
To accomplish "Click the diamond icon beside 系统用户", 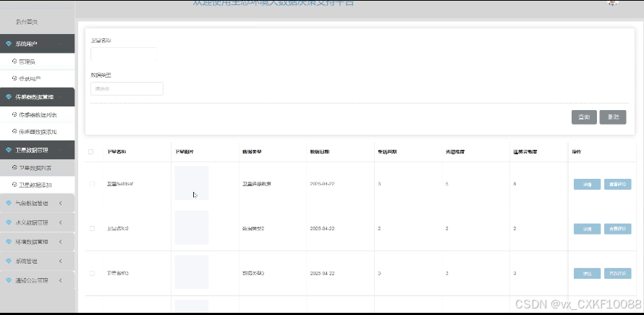I will point(9,43).
